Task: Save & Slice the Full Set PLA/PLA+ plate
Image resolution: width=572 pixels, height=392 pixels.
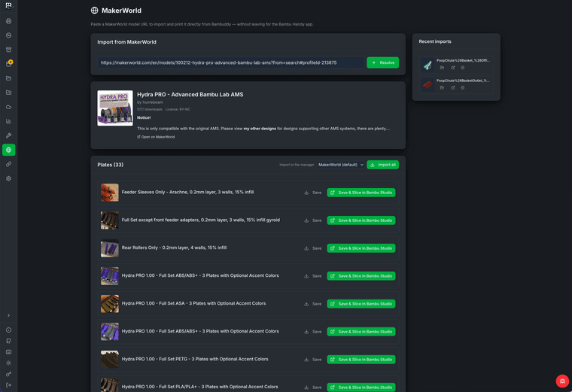Action: click(x=361, y=387)
